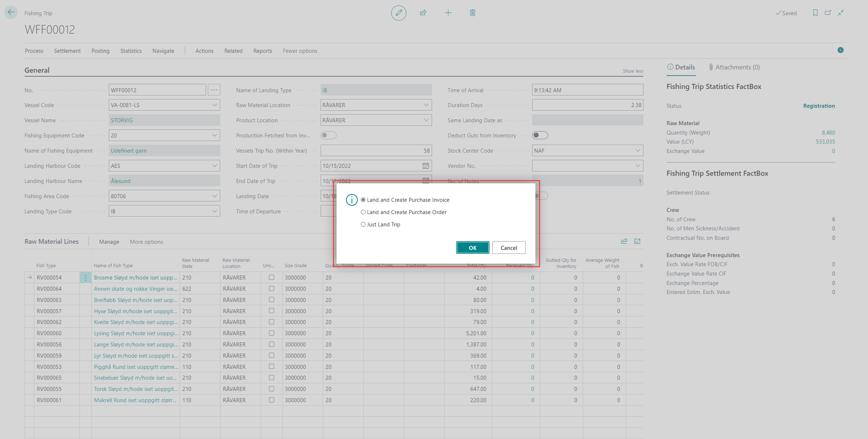This screenshot has width=868, height=439.
Task: Click the plus new record icon
Action: click(x=448, y=13)
